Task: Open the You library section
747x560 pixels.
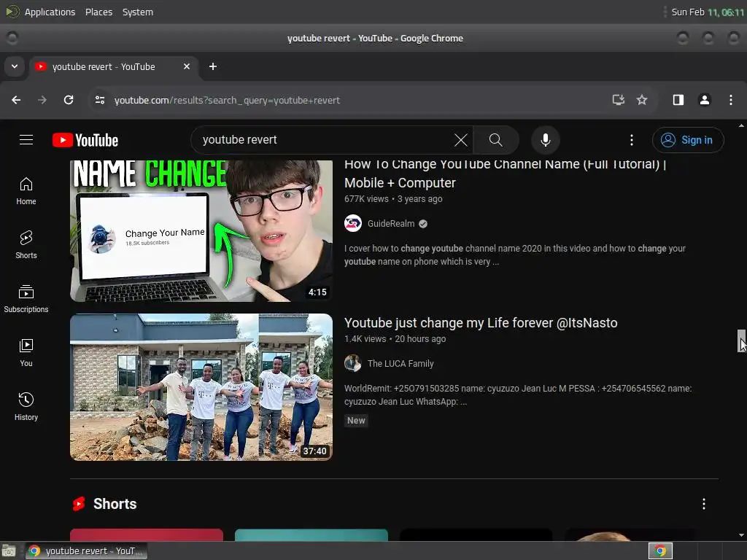Action: coord(26,352)
